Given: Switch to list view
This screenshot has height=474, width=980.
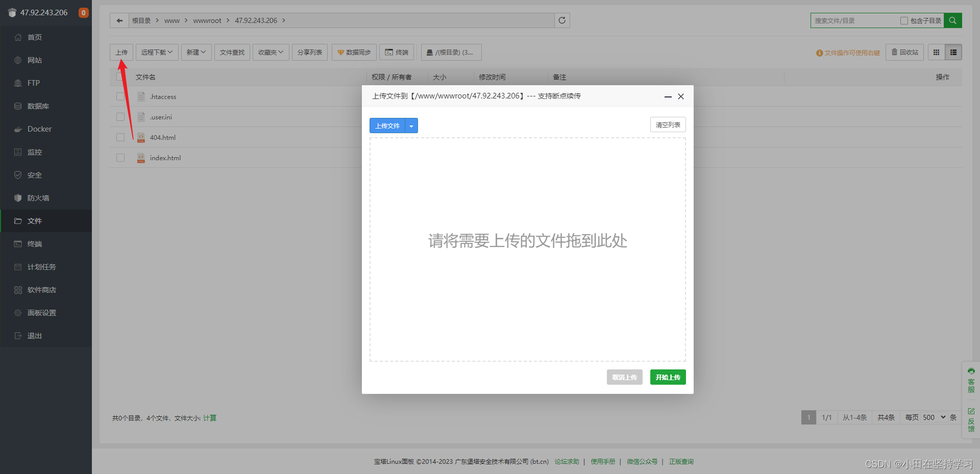Looking at the screenshot, I should click(x=953, y=52).
